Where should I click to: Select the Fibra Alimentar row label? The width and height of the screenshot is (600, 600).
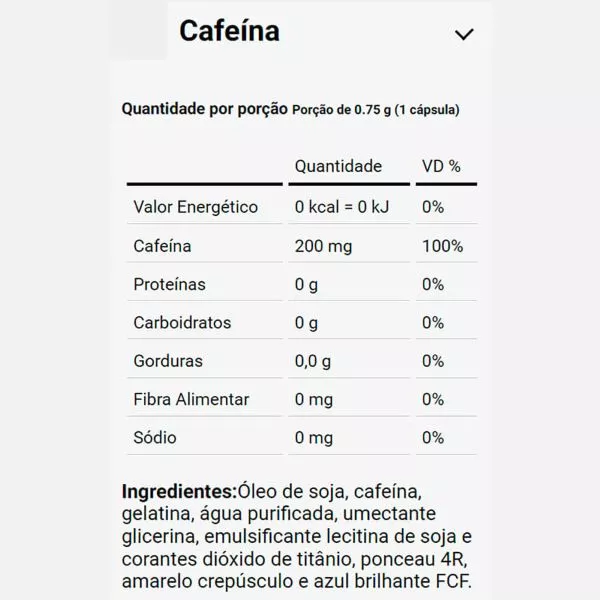(191, 399)
